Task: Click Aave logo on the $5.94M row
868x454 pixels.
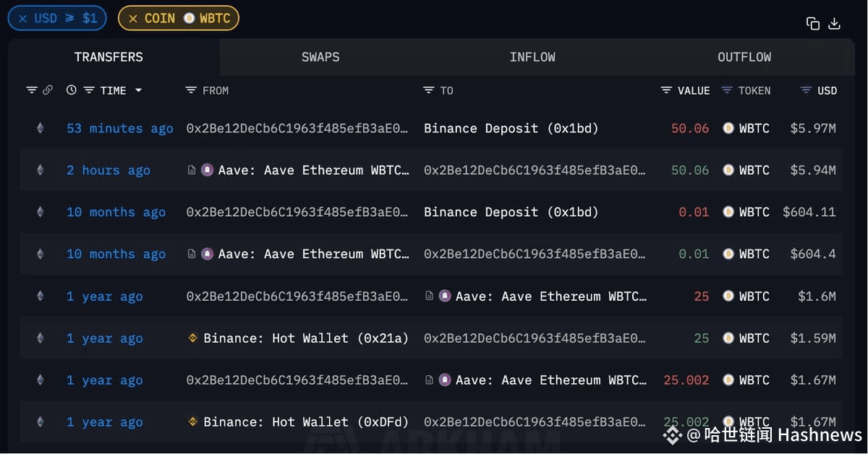Action: point(207,171)
